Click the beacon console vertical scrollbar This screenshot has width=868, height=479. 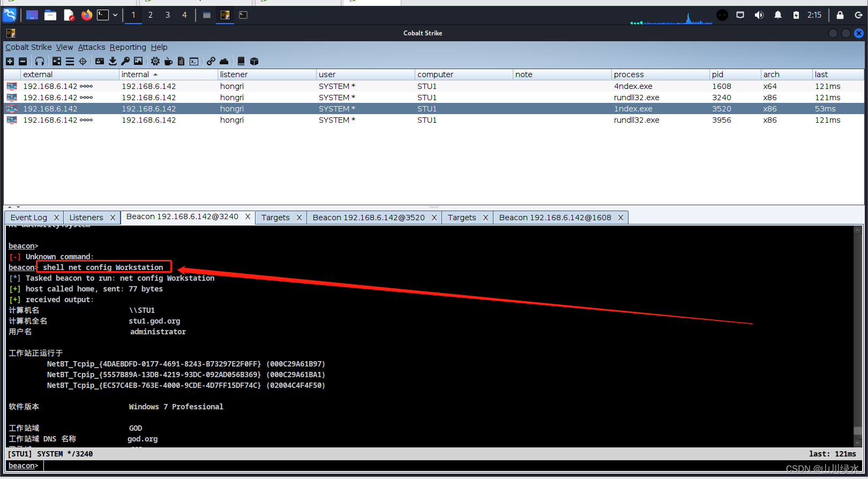[x=858, y=336]
